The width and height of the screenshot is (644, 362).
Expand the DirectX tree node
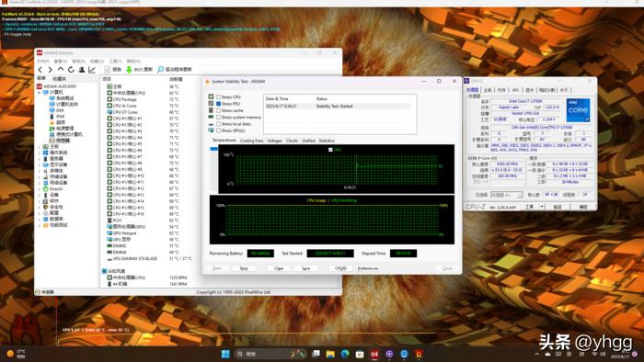[x=40, y=189]
